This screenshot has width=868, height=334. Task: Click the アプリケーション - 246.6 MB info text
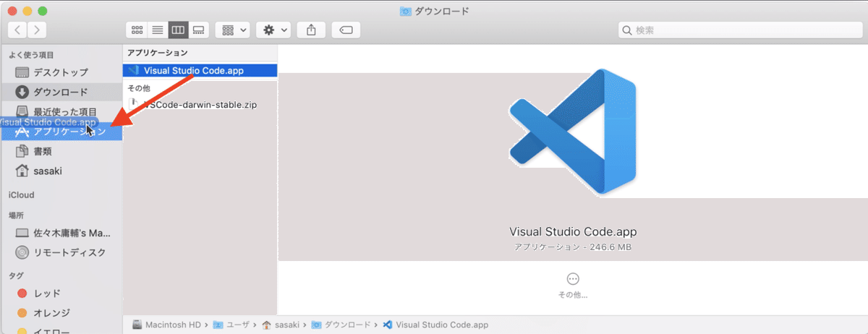pos(573,247)
